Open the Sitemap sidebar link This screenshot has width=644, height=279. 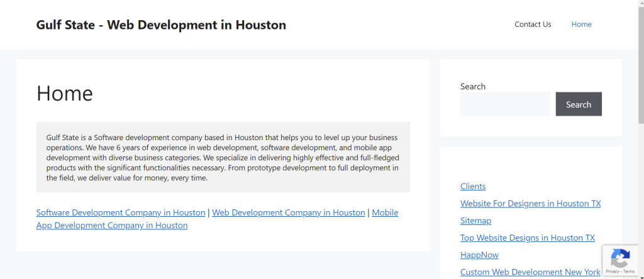click(x=475, y=221)
